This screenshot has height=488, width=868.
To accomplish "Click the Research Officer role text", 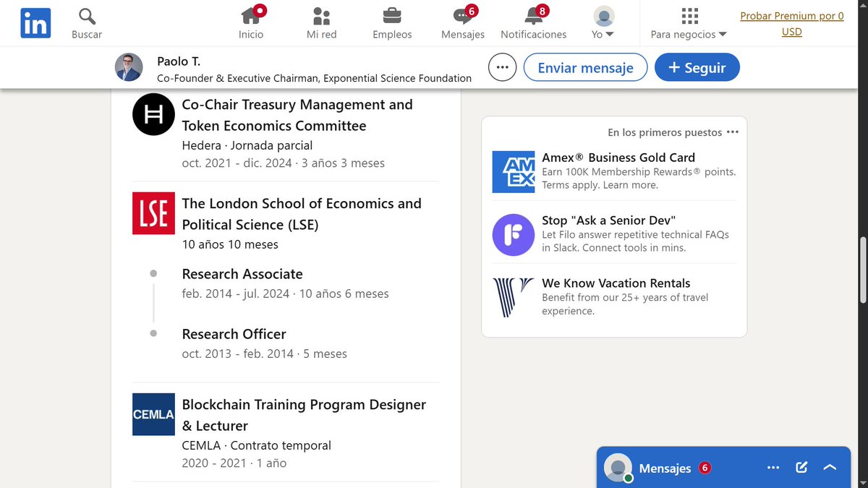I will point(234,334).
